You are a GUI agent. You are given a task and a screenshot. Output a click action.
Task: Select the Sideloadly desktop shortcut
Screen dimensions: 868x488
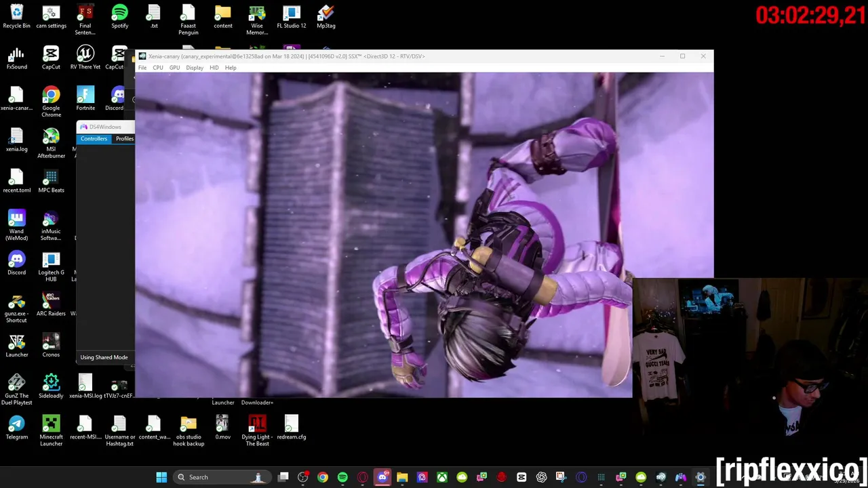point(51,386)
